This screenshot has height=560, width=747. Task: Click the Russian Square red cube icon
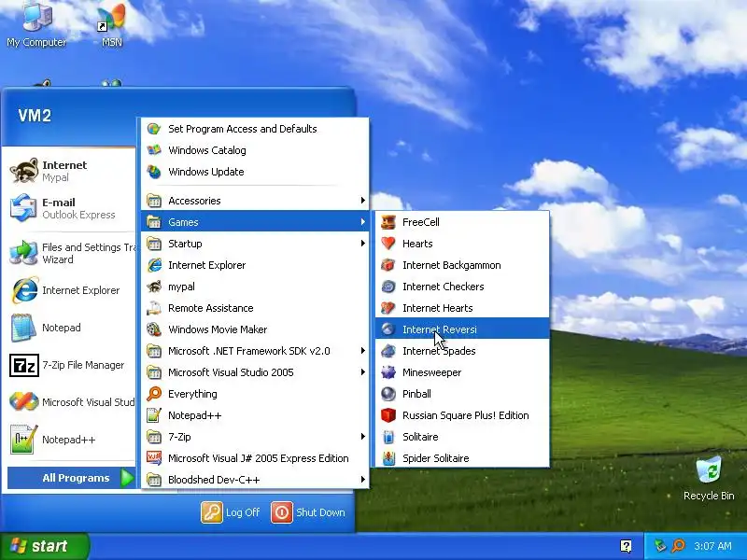[x=388, y=415]
